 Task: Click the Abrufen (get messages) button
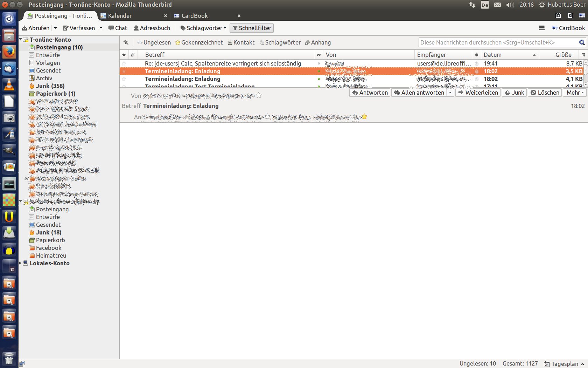point(35,28)
